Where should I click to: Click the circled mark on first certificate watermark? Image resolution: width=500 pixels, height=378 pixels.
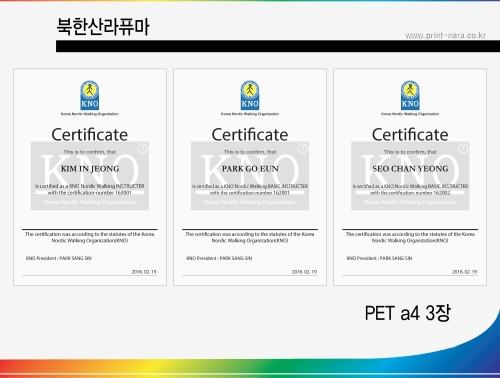(x=143, y=148)
